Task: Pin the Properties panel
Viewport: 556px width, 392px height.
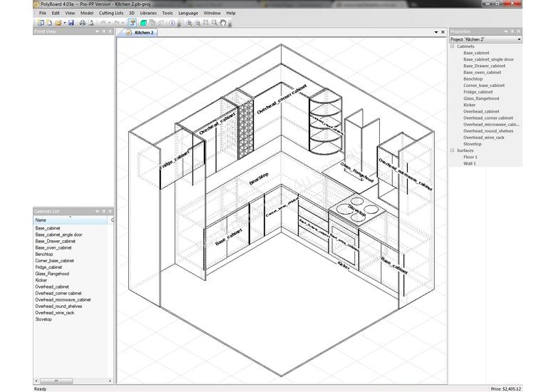Action: (513, 31)
